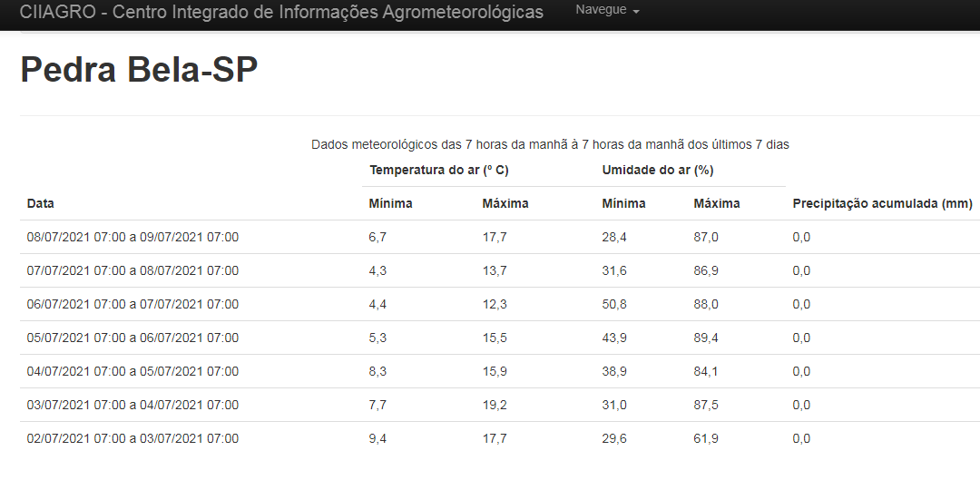Image resolution: width=980 pixels, height=480 pixels.
Task: Click the table caption about últimos 7 dias
Action: [550, 145]
